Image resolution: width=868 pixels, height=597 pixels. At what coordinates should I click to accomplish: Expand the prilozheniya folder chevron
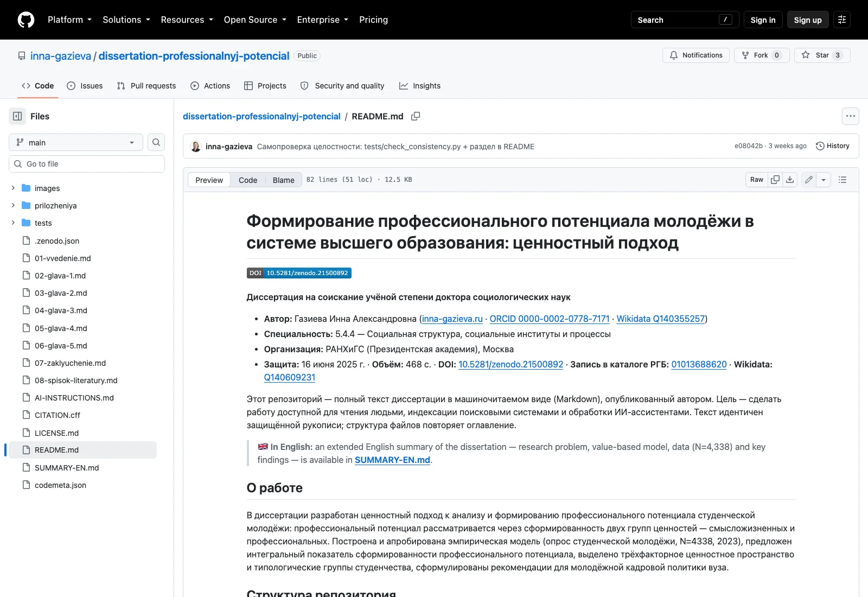[13, 205]
